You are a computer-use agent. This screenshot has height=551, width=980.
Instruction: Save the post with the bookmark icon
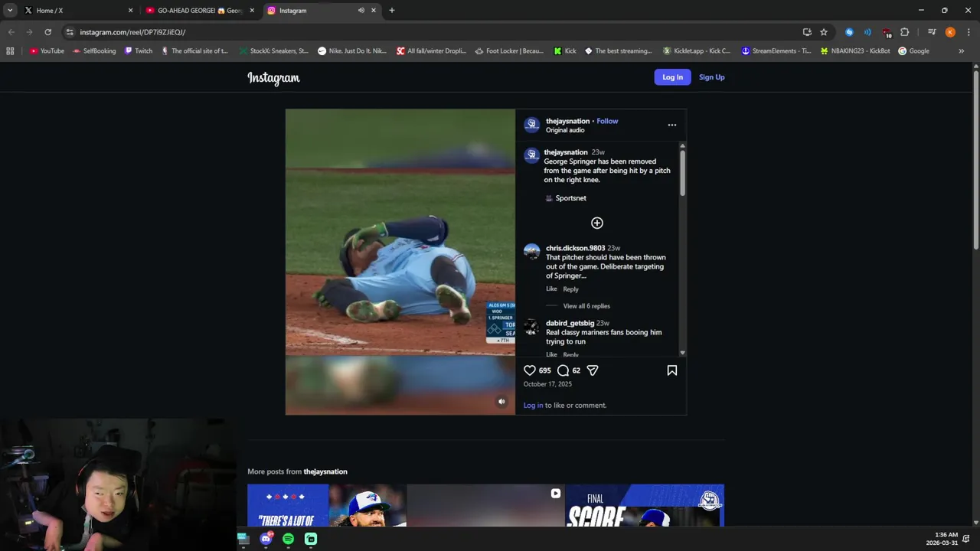[672, 370]
